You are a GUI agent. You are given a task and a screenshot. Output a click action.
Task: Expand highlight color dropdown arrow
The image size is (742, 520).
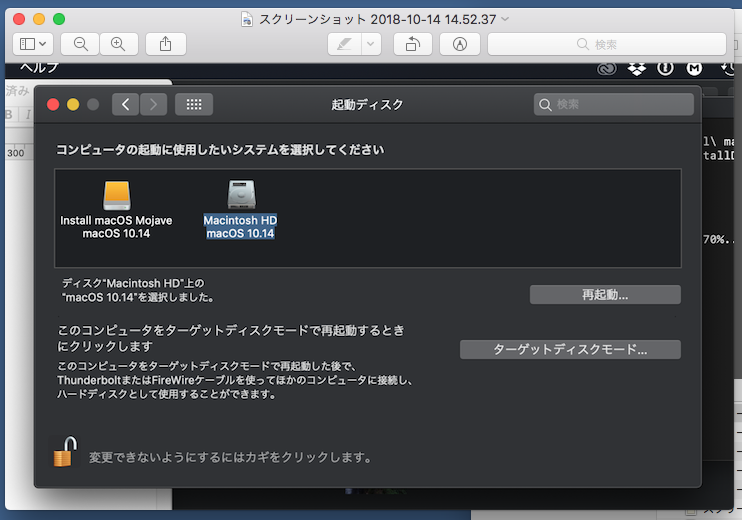[371, 44]
